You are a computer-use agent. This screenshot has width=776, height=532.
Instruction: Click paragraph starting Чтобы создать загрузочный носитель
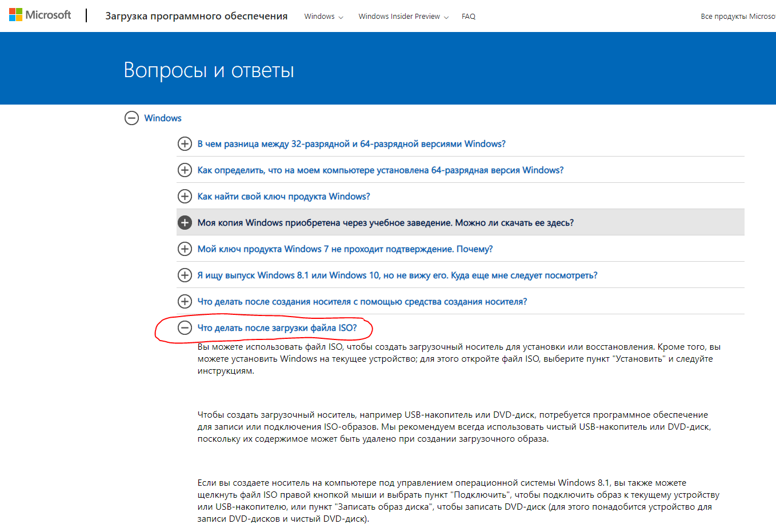click(454, 427)
